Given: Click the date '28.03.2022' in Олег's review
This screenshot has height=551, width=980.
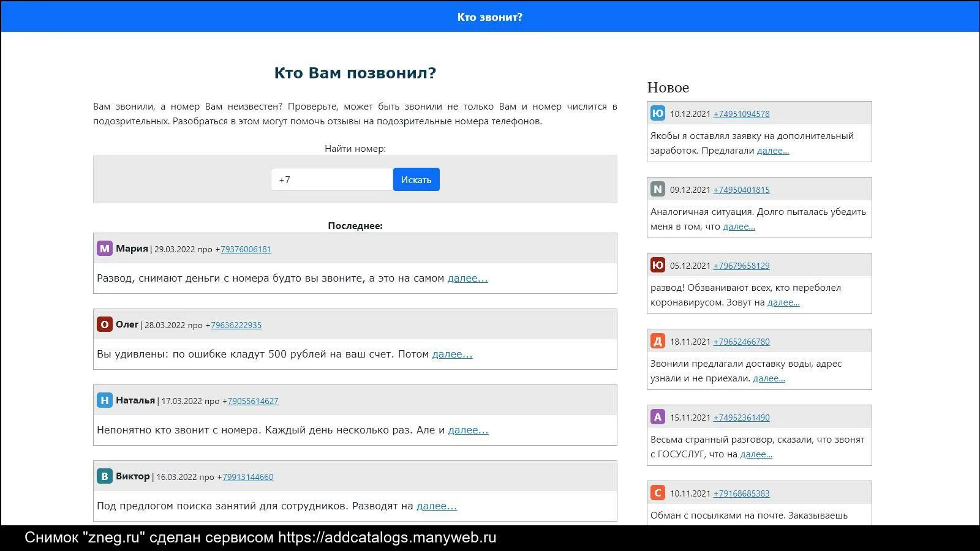Looking at the screenshot, I should (165, 325).
